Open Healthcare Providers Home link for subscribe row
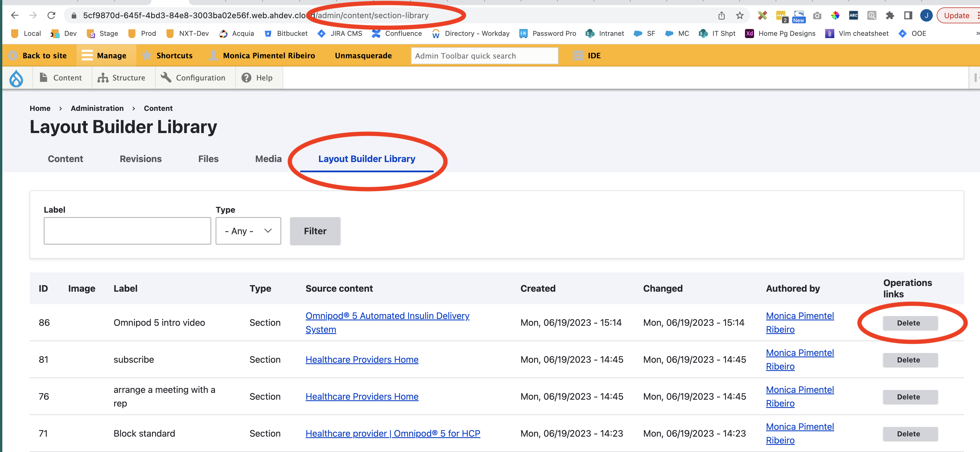Viewport: 980px width, 452px height. coord(362,359)
